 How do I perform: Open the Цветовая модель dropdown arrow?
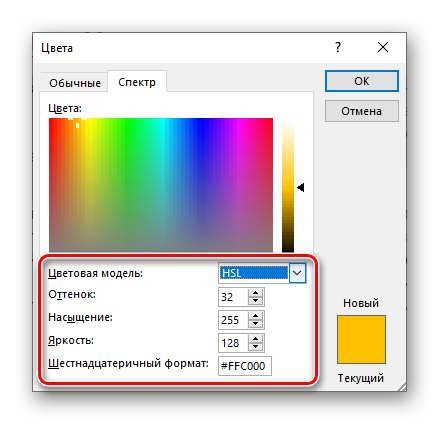(x=297, y=273)
